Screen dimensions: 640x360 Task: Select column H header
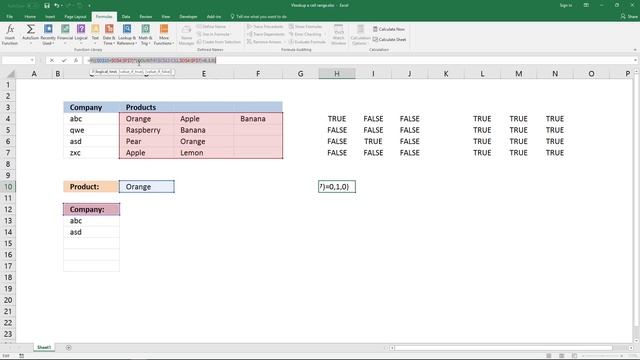[x=337, y=74]
